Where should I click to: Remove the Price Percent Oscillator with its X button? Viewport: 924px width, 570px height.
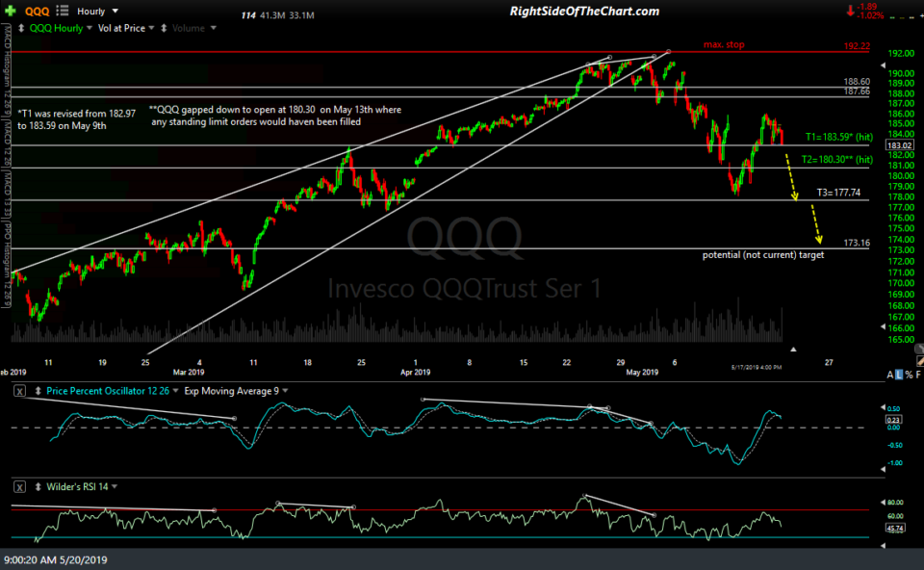pos(20,390)
